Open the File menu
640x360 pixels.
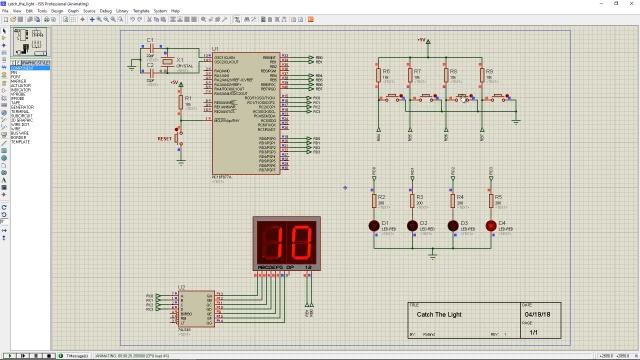click(x=5, y=11)
